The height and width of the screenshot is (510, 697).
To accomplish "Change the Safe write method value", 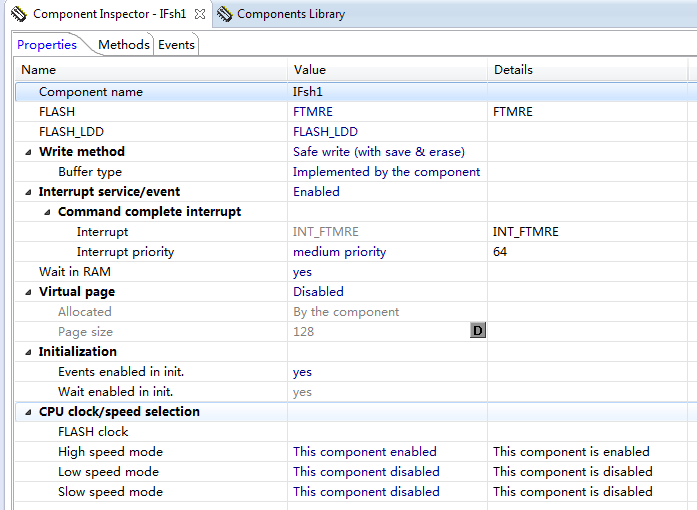I will (x=378, y=152).
